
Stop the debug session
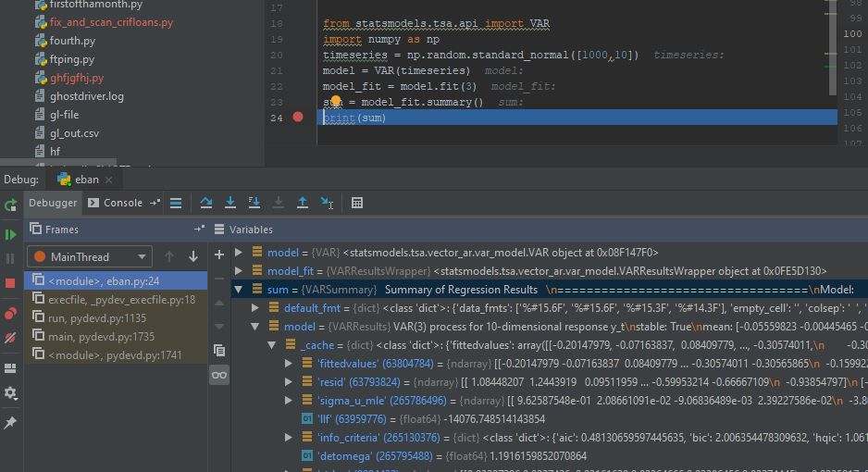10,283
